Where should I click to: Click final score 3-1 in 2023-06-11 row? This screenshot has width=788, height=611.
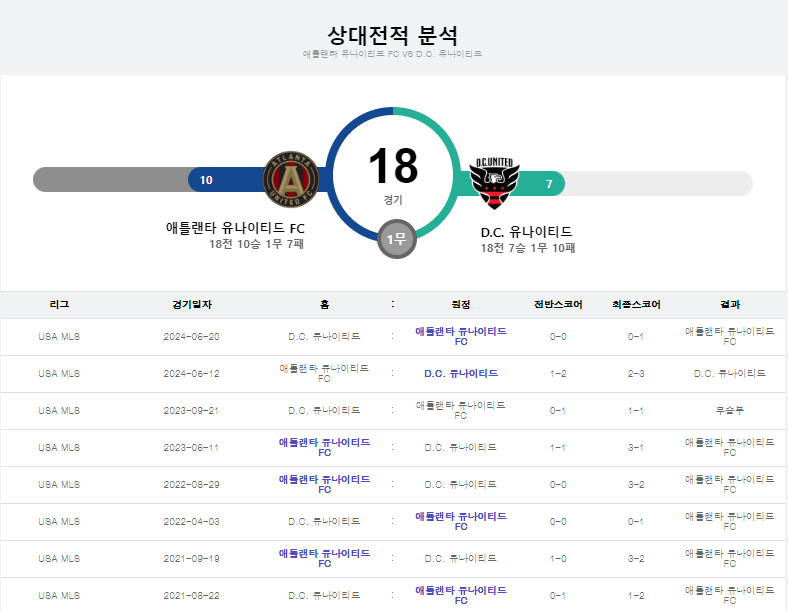tap(636, 448)
